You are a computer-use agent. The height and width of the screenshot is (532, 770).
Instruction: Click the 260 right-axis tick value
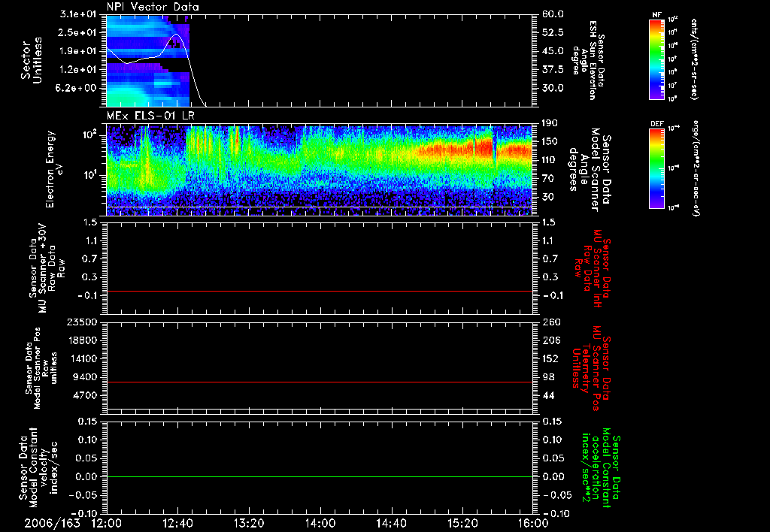point(551,322)
